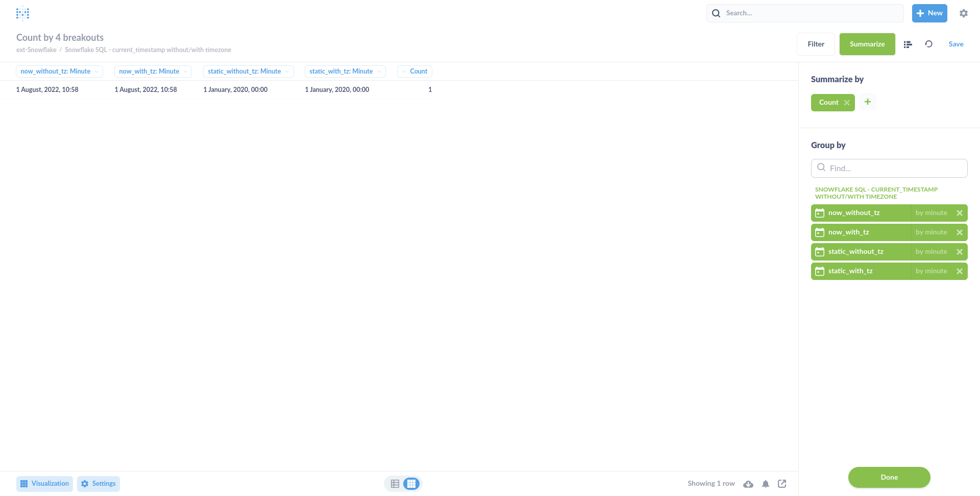Viewport: 980px width, 496px height.
Task: Open the now_without_tz: Minute column dropdown
Action: (95, 71)
